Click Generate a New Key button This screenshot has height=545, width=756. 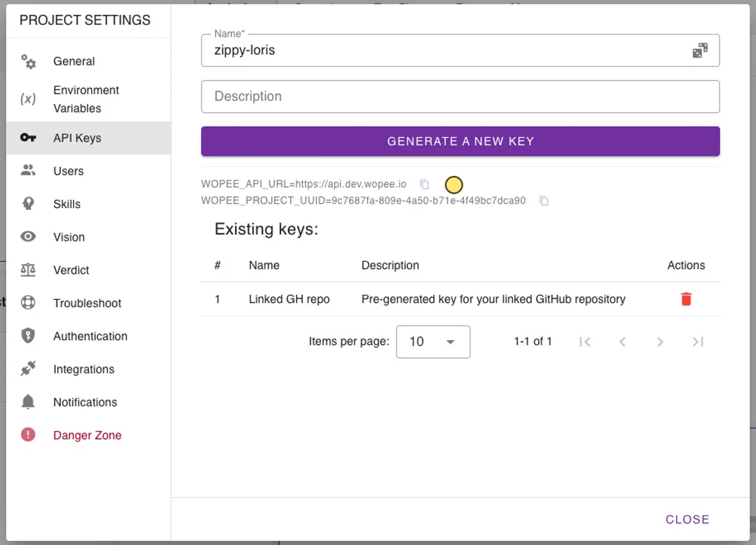(460, 141)
